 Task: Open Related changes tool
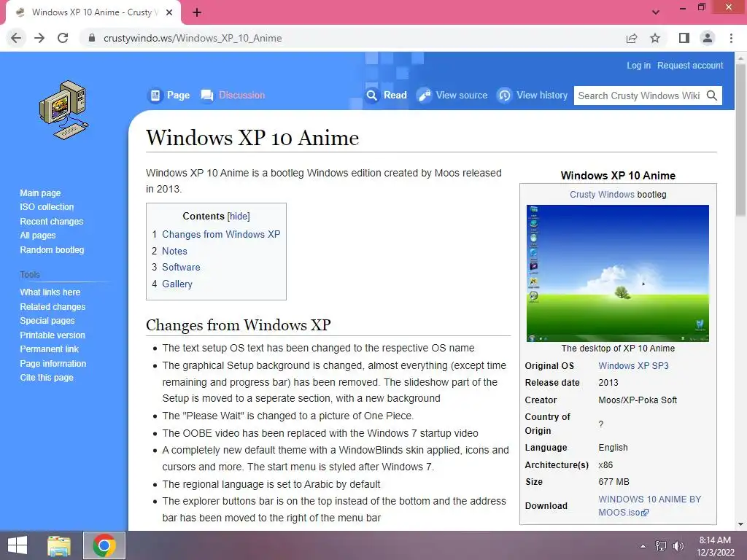click(53, 307)
